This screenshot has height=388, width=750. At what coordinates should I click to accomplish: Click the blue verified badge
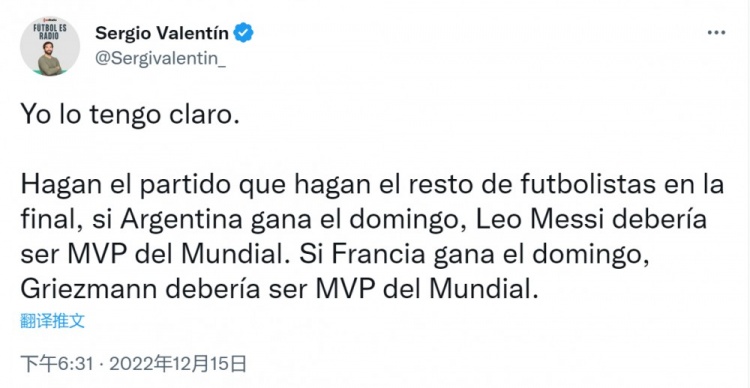[x=243, y=33]
